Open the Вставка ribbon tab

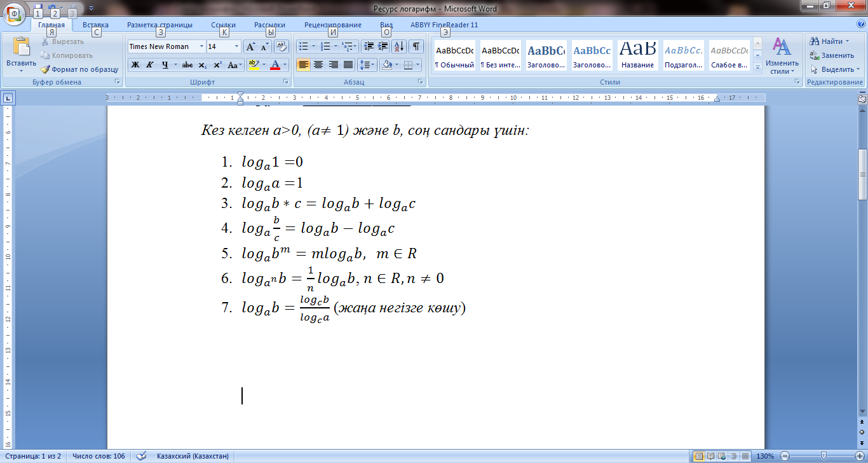tap(95, 25)
